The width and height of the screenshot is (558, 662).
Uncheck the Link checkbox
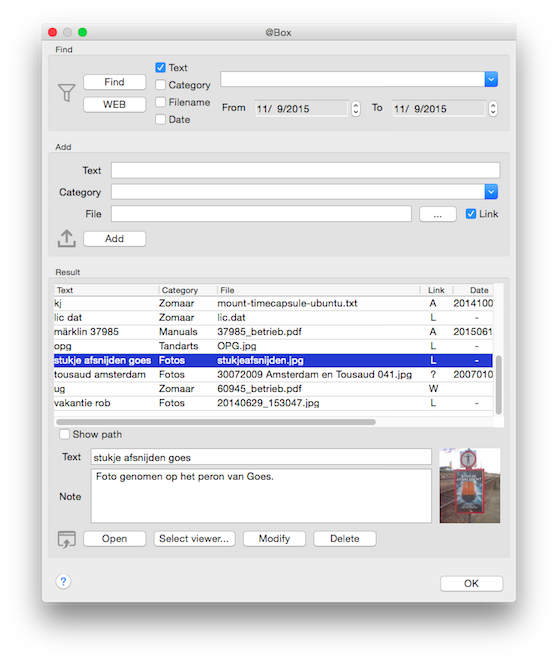click(471, 214)
